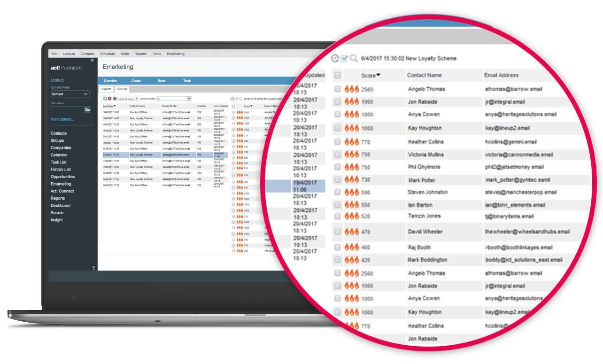
Task: Click the flame rating icon for Raj Booth
Action: (x=352, y=247)
